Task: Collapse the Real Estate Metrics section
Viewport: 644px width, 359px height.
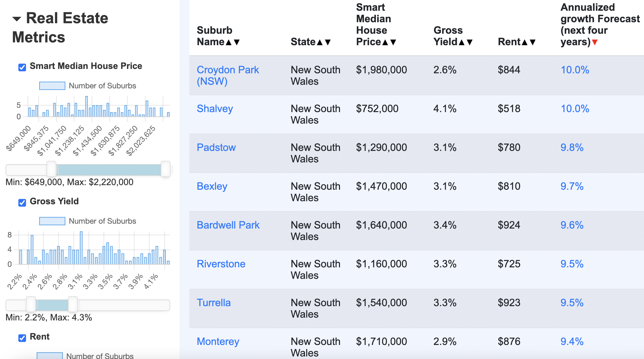Action: tap(17, 19)
